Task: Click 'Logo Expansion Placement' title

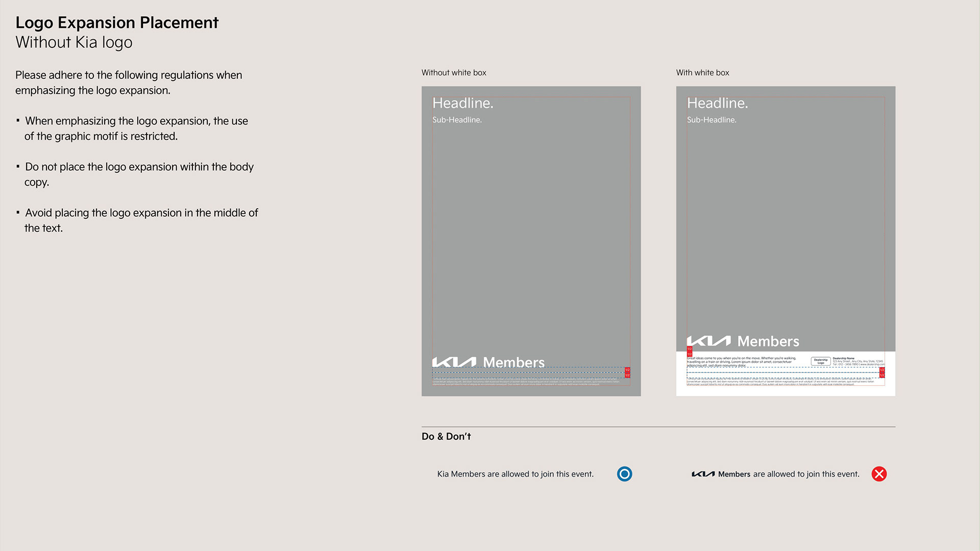Action: (x=117, y=22)
